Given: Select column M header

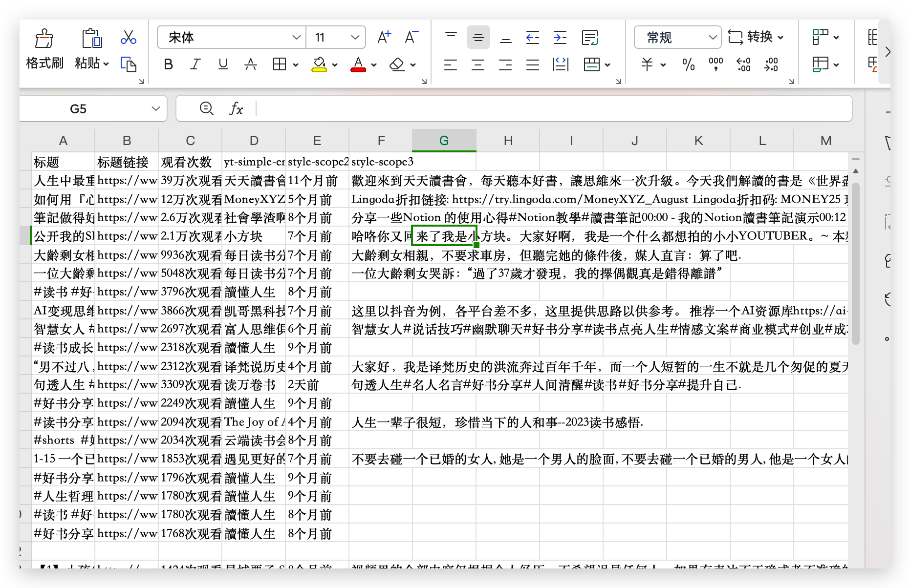Looking at the screenshot, I should click(x=825, y=141).
